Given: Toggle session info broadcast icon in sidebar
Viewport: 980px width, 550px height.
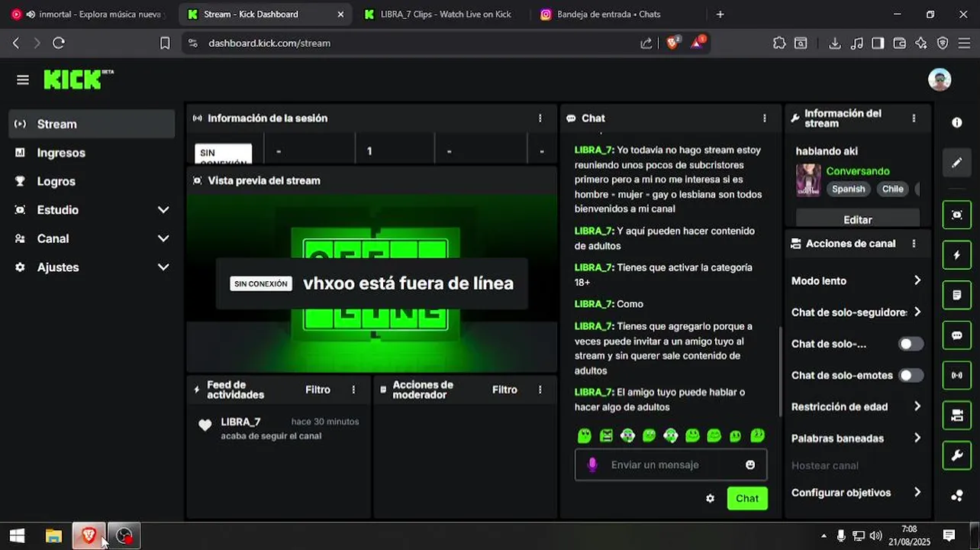Looking at the screenshot, I should pos(957,375).
